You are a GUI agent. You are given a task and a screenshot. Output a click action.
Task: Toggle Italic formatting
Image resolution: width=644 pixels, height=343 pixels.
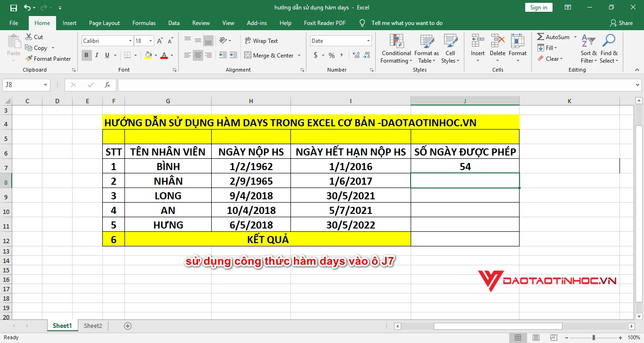[97, 55]
